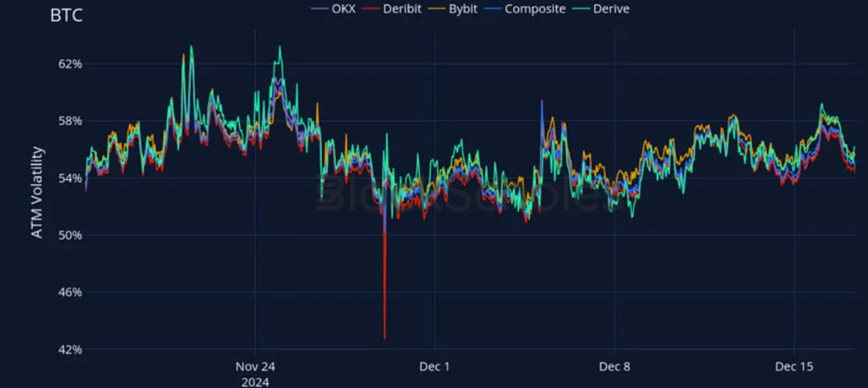Click the Nov 24 x-axis date label
868x388 pixels.
click(x=255, y=366)
